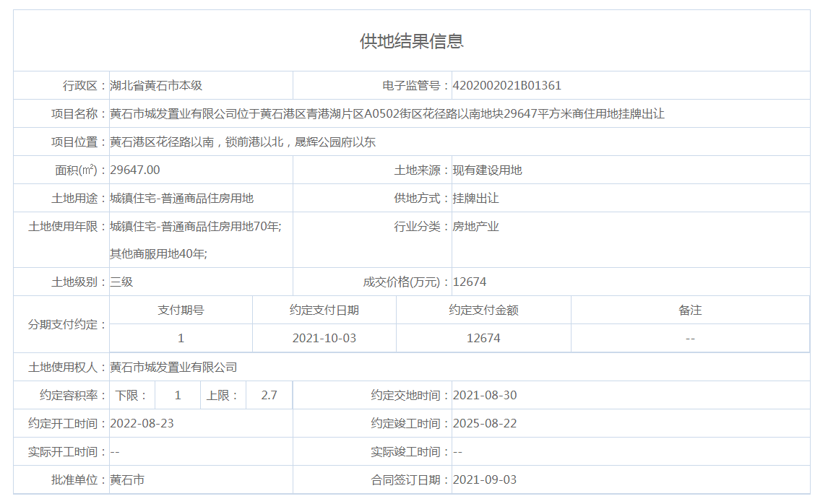Click the 土地级别 label
The image size is (815, 504).
(x=79, y=282)
